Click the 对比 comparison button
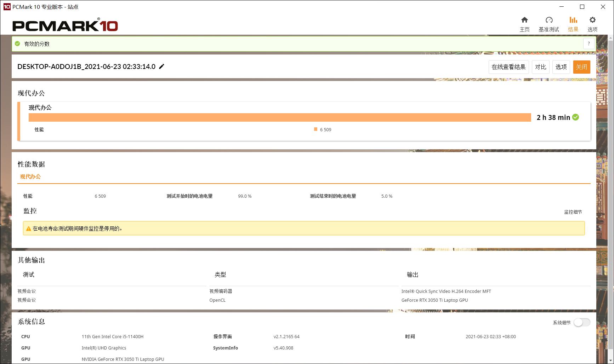The image size is (614, 364). [x=540, y=67]
